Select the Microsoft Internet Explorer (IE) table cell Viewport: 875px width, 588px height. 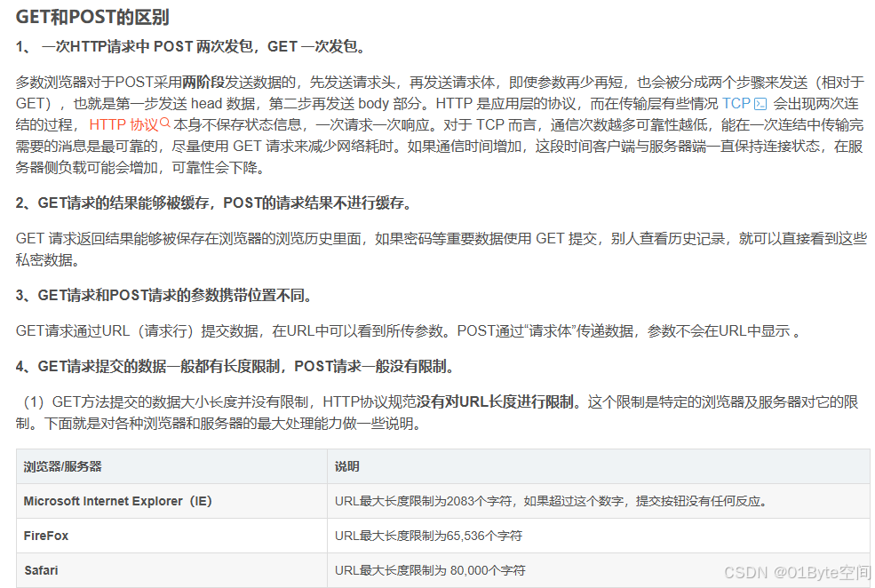116,501
